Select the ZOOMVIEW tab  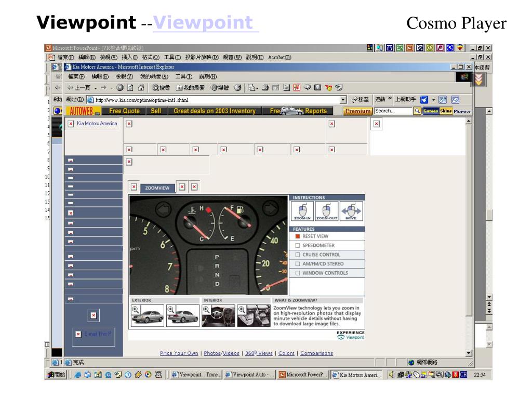(x=157, y=188)
